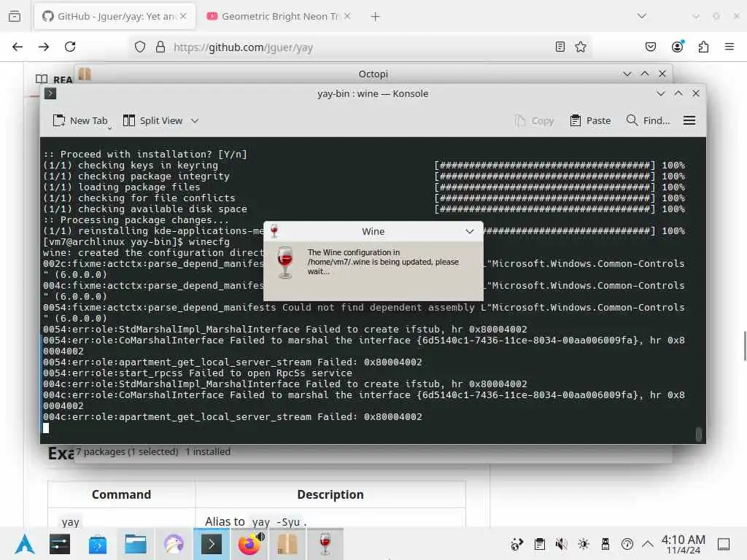Bookmark this page with the star icon
This screenshot has height=560, width=747.
coord(580,47)
